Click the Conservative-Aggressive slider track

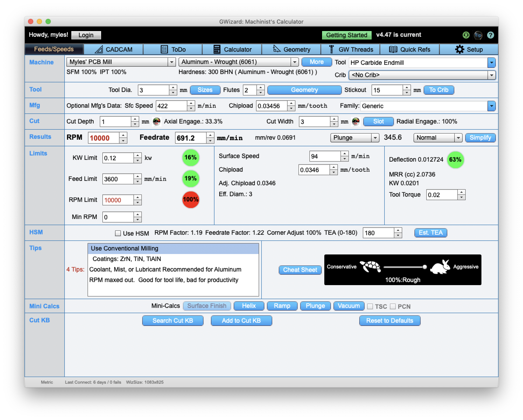[404, 267]
